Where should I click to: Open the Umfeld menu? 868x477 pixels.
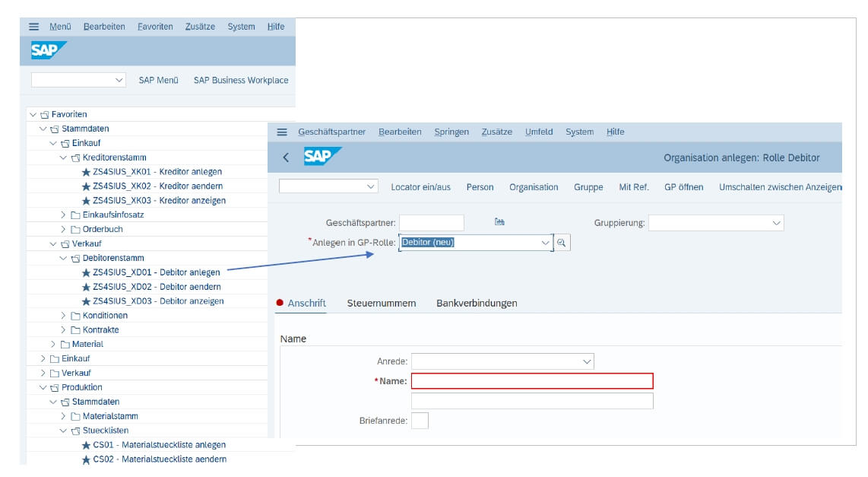pos(539,132)
